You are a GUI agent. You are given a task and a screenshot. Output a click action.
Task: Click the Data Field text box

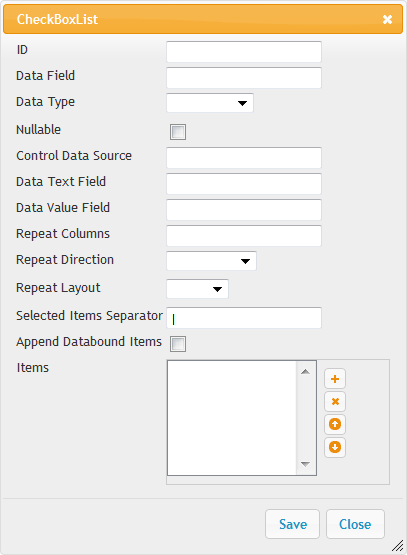point(244,78)
